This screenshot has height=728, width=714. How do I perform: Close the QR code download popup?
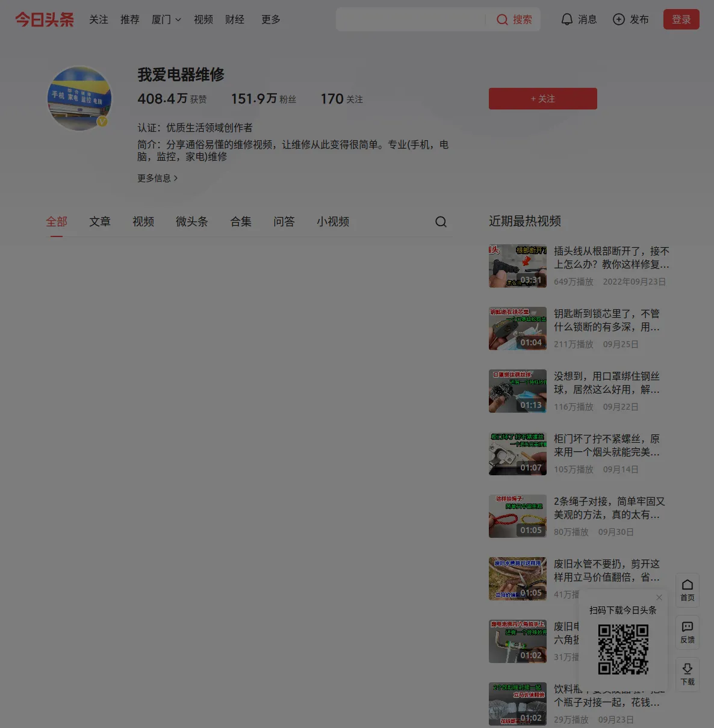[659, 597]
